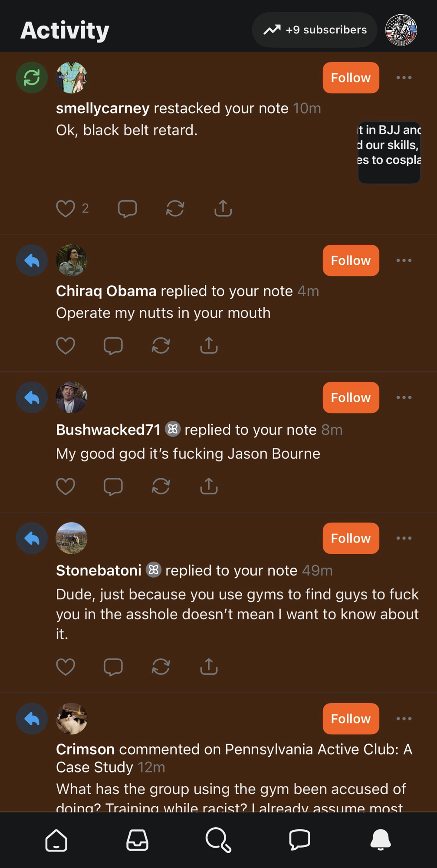The width and height of the screenshot is (437, 868).
Task: Open comments on smellycarney's restack
Action: pyautogui.click(x=127, y=209)
